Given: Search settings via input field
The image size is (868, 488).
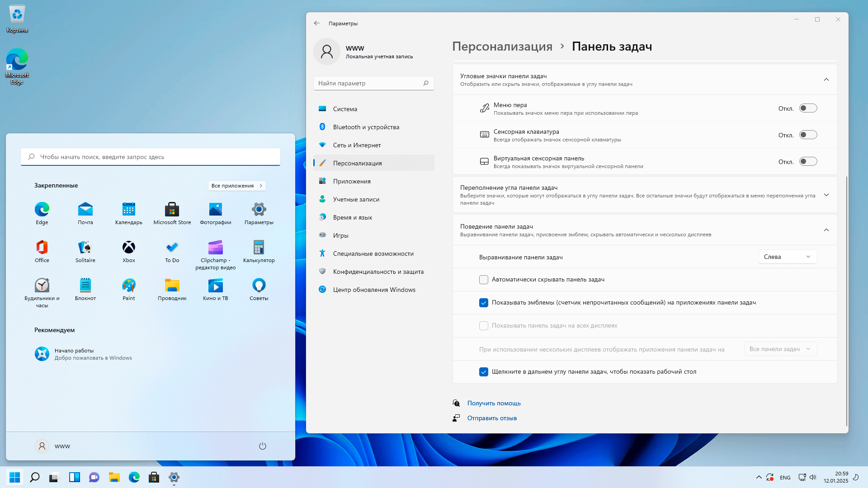Looking at the screenshot, I should pyautogui.click(x=373, y=83).
